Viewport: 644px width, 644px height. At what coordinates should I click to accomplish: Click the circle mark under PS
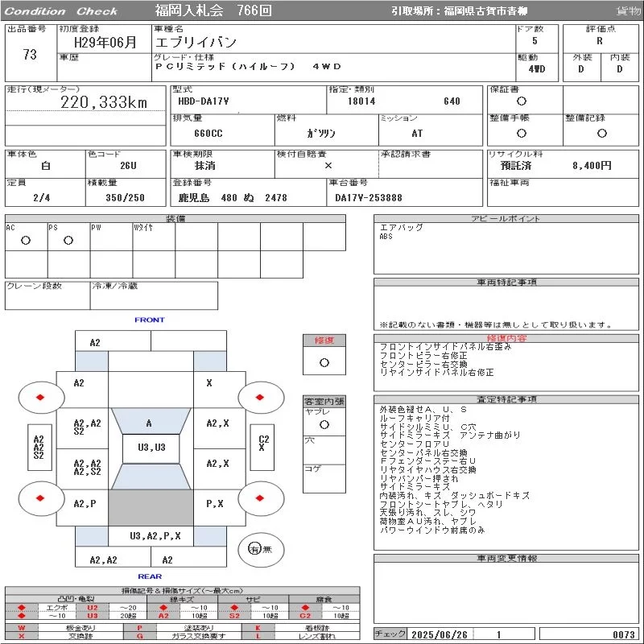pyautogui.click(x=68, y=240)
